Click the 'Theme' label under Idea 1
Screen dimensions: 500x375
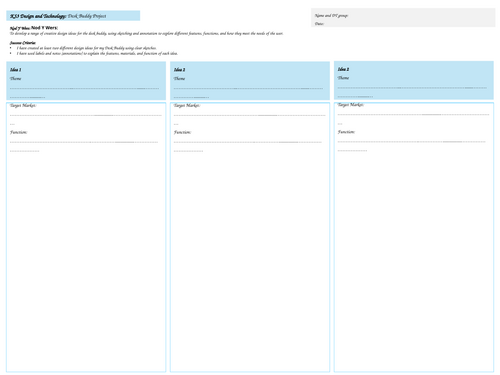coord(16,79)
